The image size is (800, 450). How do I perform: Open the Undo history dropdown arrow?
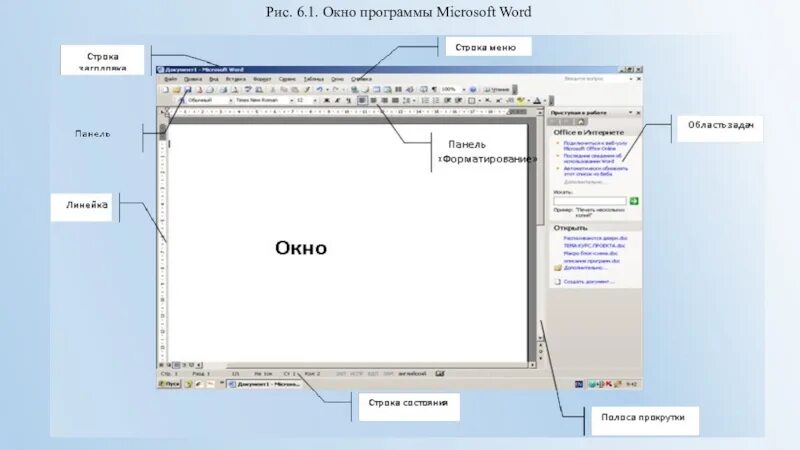[327, 90]
